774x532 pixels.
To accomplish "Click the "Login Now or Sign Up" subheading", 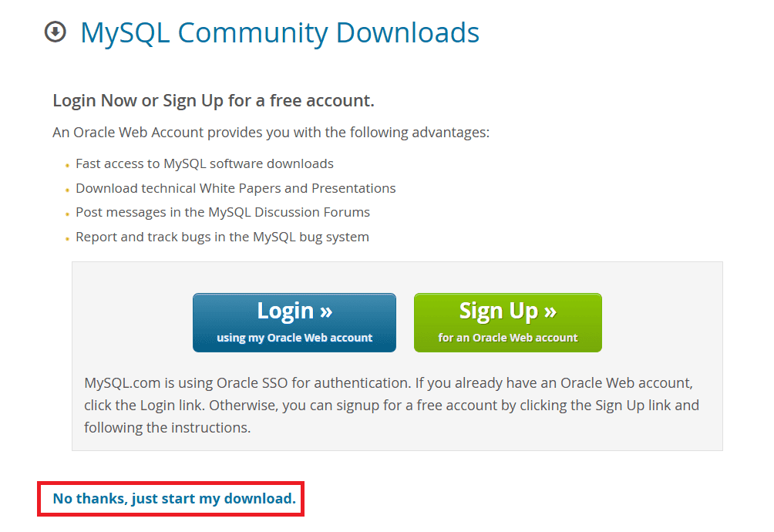I will (213, 101).
